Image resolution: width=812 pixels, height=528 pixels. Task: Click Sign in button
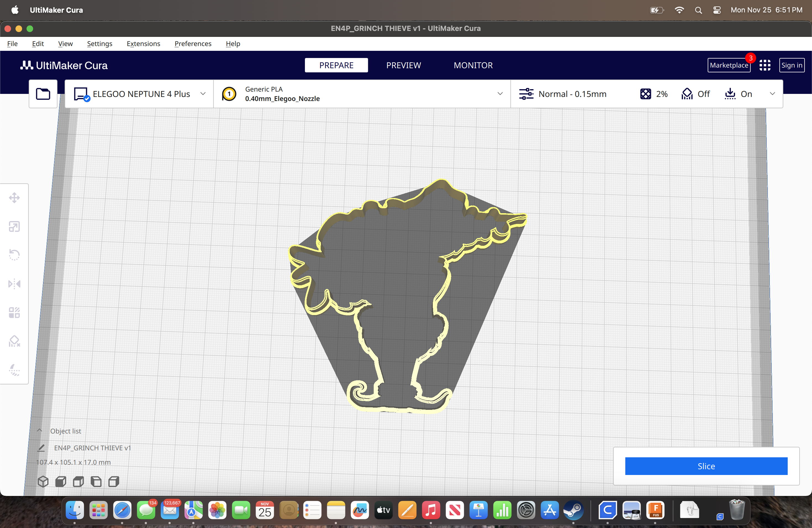coord(792,65)
